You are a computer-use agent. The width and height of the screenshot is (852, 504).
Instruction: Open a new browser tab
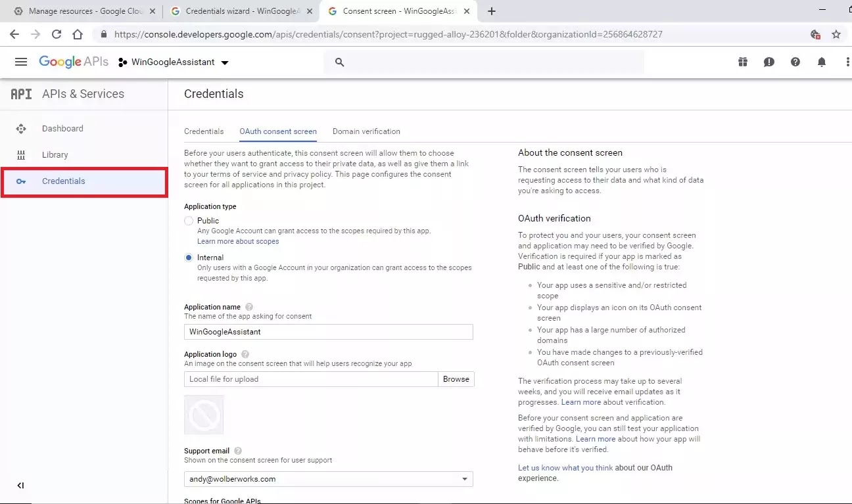pyautogui.click(x=492, y=11)
